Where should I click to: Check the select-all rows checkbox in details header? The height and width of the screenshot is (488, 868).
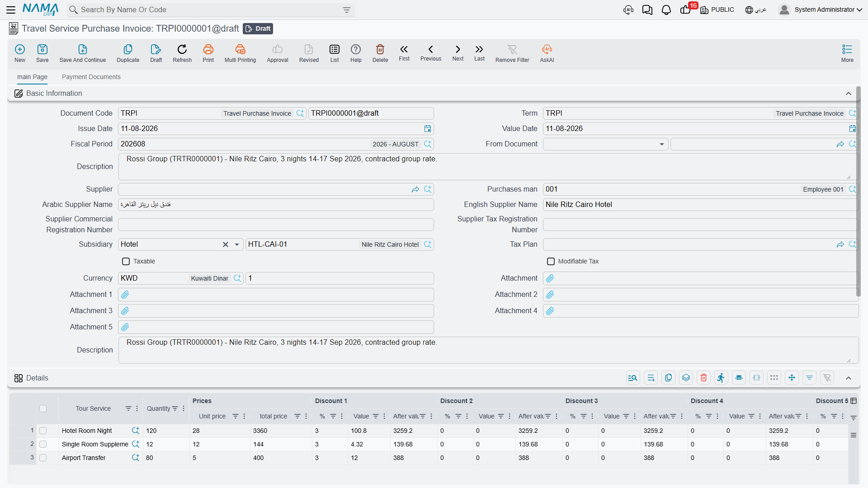[43, 408]
